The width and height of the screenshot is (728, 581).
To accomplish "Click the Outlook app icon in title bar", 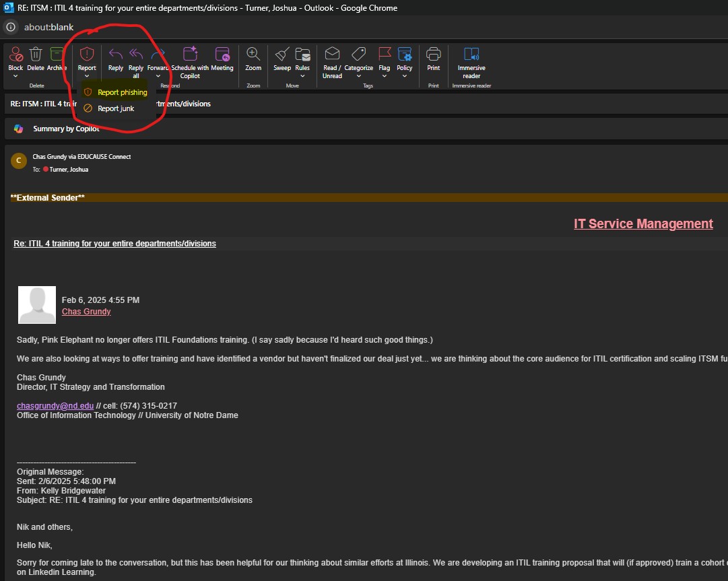I will [x=8, y=7].
